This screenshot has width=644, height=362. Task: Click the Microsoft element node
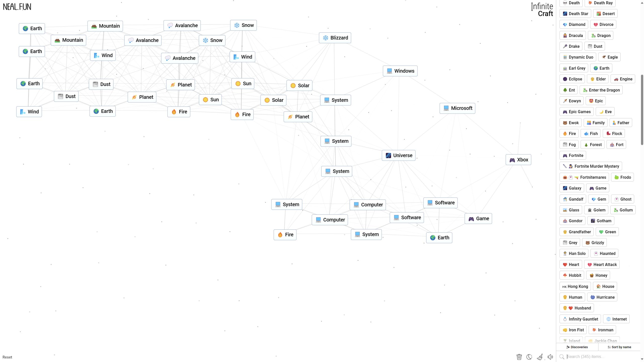(457, 108)
